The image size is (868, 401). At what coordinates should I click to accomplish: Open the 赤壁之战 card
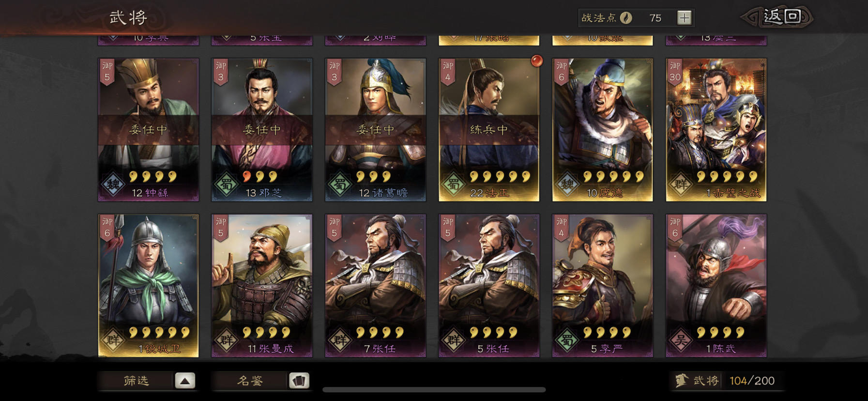pos(716,130)
